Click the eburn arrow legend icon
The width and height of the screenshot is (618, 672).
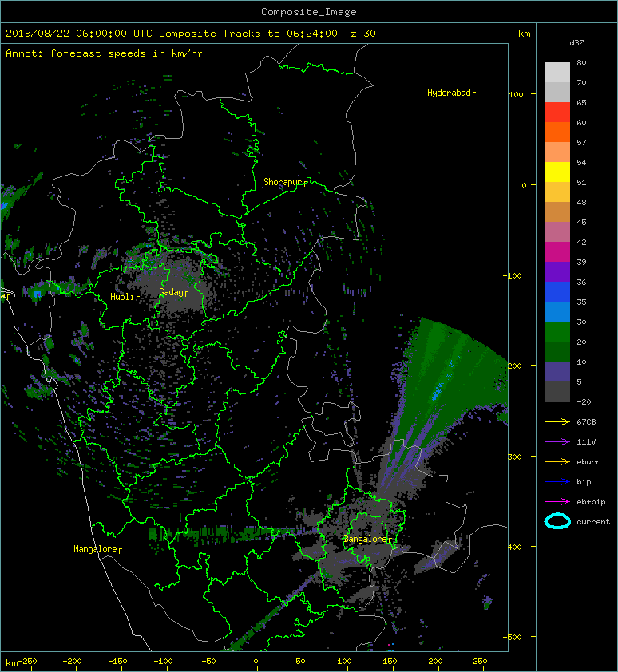(x=557, y=462)
